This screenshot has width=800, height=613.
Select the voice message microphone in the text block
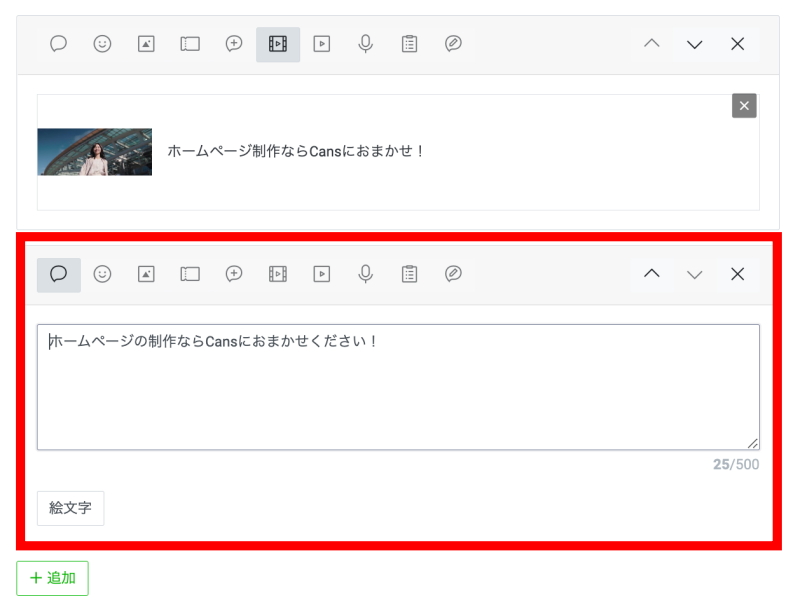[366, 274]
